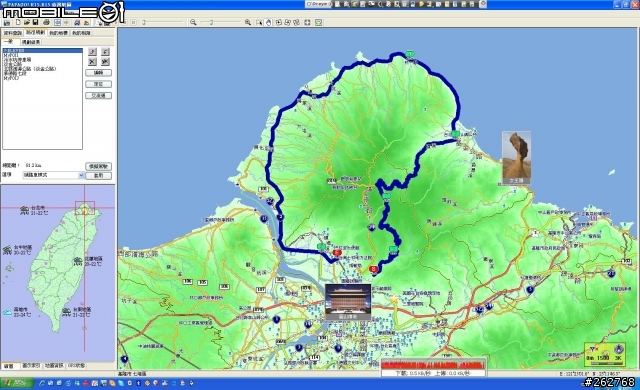Click the network speed monitor widget
This screenshot has height=390, width=640.
point(433,368)
